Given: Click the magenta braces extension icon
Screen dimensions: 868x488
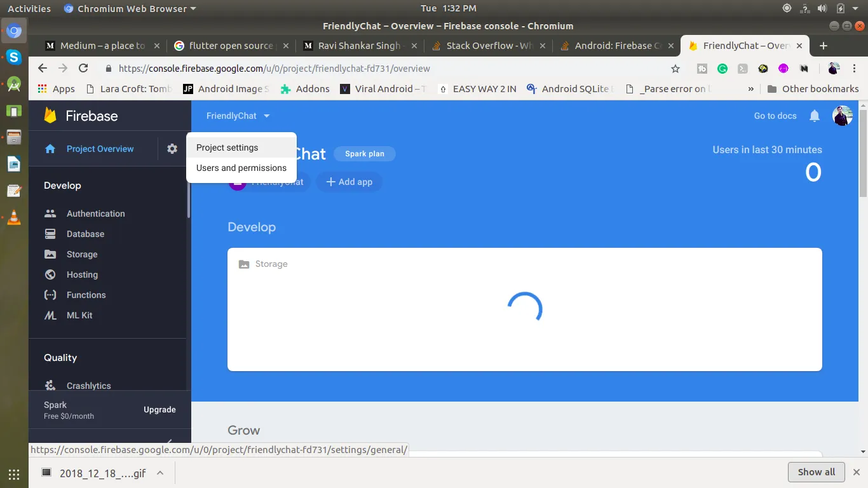Looking at the screenshot, I should 783,69.
